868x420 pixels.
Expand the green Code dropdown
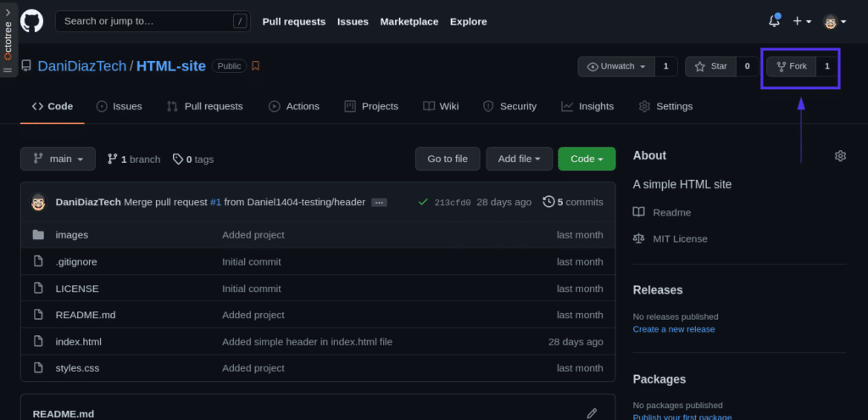point(587,159)
